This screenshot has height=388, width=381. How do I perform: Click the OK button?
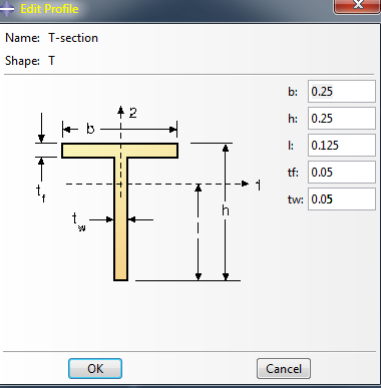[95, 368]
